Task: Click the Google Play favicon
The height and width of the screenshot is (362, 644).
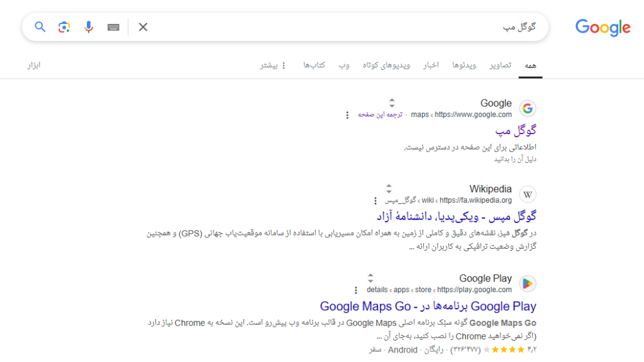Action: [x=528, y=283]
